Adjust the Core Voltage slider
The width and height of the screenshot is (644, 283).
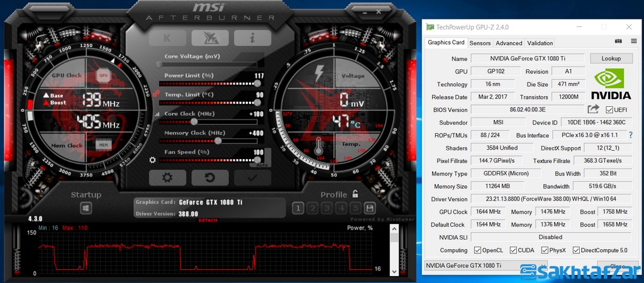(x=208, y=65)
